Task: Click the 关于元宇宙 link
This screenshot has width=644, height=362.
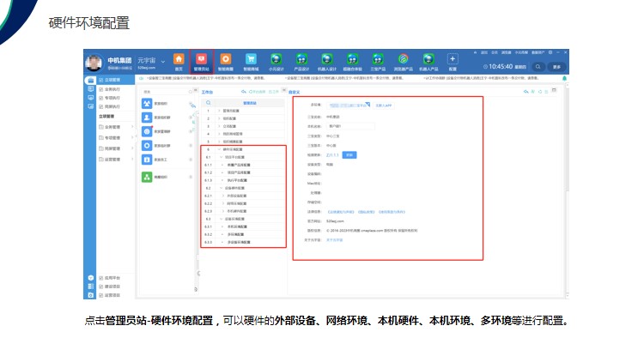Action: [x=334, y=240]
